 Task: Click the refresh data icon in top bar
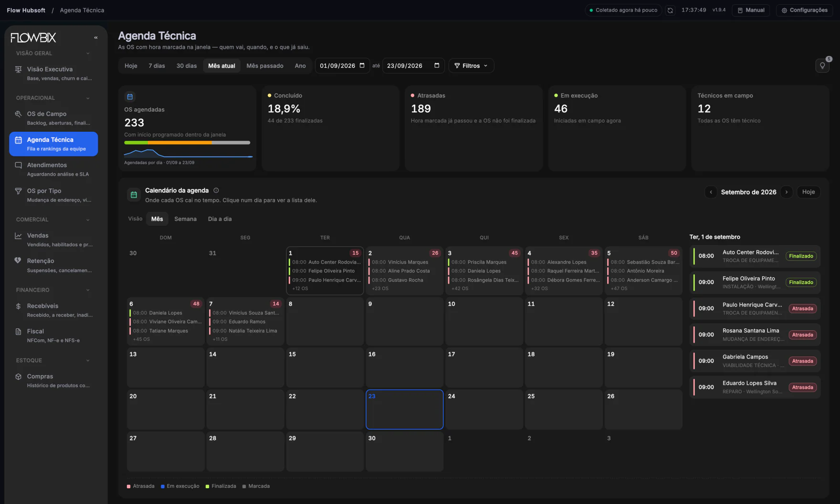pyautogui.click(x=670, y=10)
